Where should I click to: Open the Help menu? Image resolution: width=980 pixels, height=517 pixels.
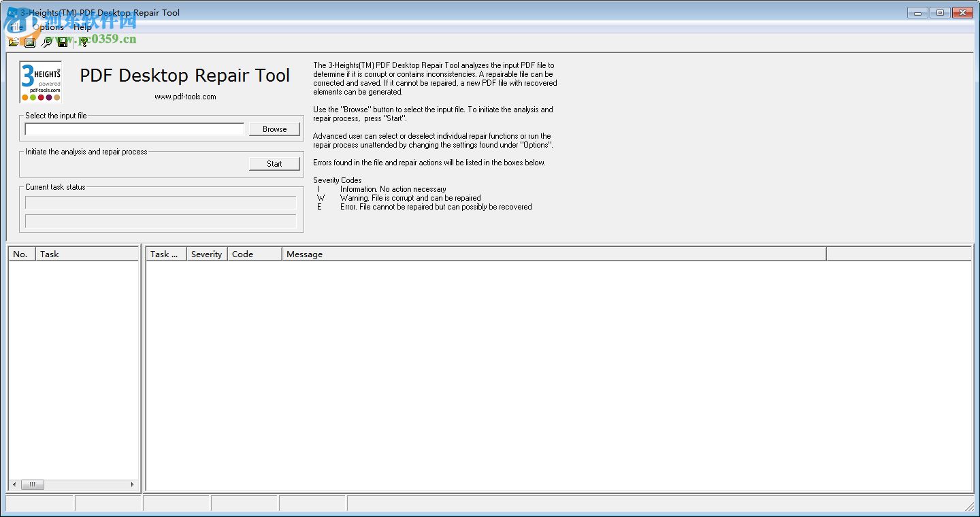(82, 27)
